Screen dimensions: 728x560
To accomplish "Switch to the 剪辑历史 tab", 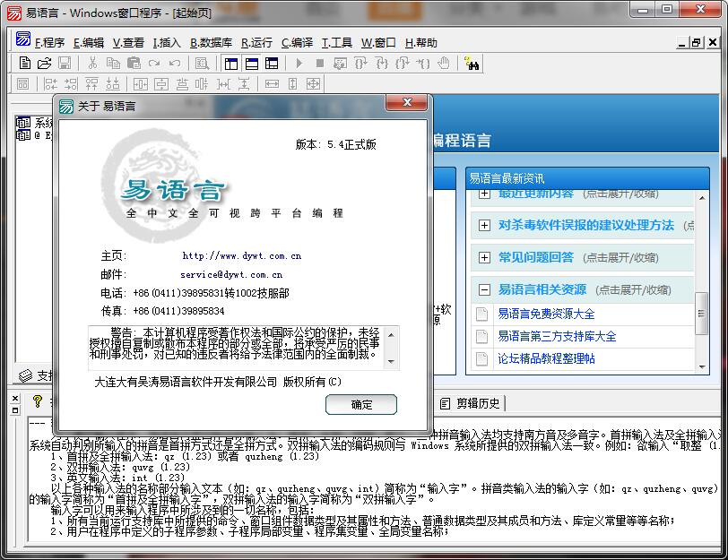I will 471,403.
